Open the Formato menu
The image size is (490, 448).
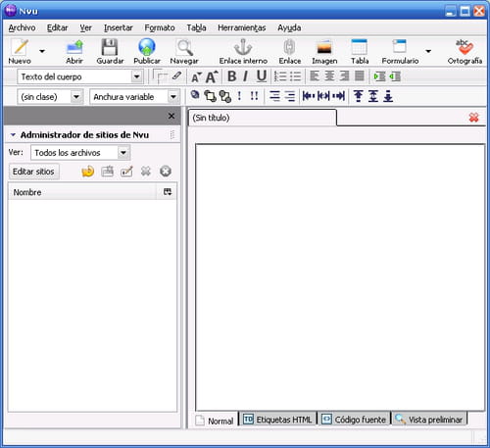[160, 27]
